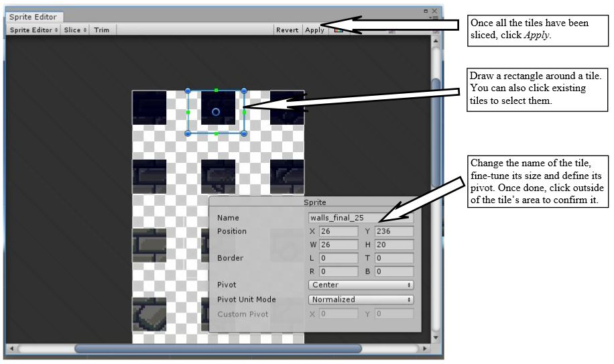Open the Slice dropdown menu
614x364 pixels.
(x=75, y=29)
